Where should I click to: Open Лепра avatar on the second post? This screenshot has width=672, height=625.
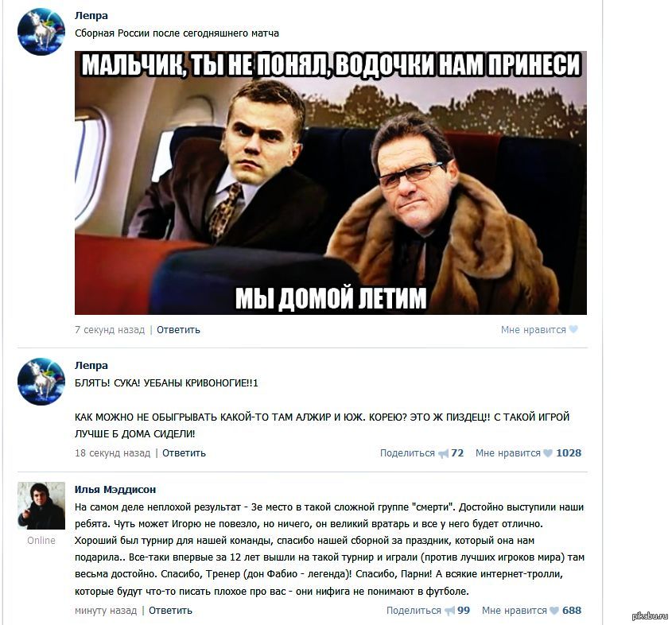[41, 382]
